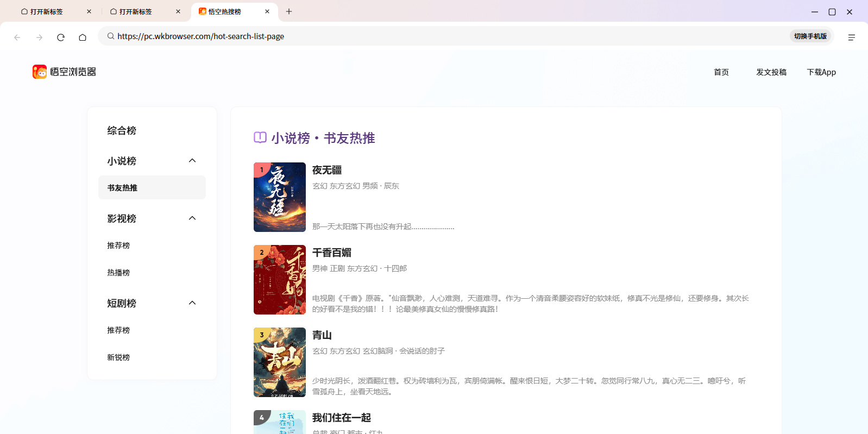Click the browser forward arrow
The image size is (868, 434).
(39, 37)
